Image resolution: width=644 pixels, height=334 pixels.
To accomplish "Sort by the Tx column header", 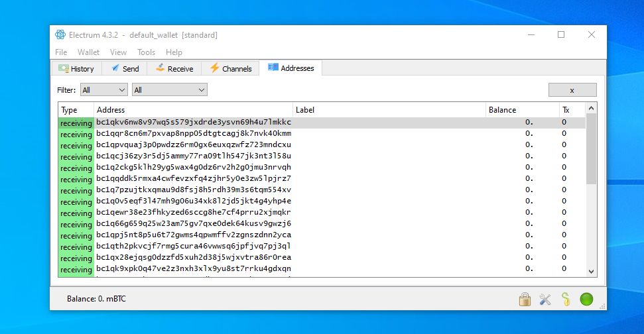I will coord(572,110).
